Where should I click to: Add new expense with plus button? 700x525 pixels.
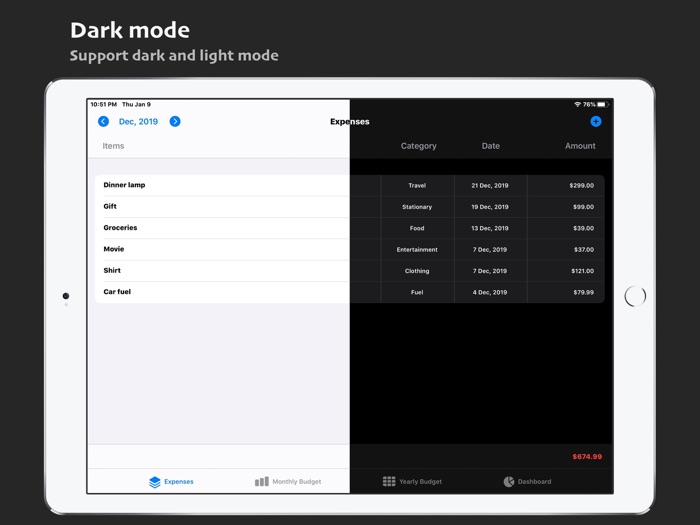pos(596,121)
